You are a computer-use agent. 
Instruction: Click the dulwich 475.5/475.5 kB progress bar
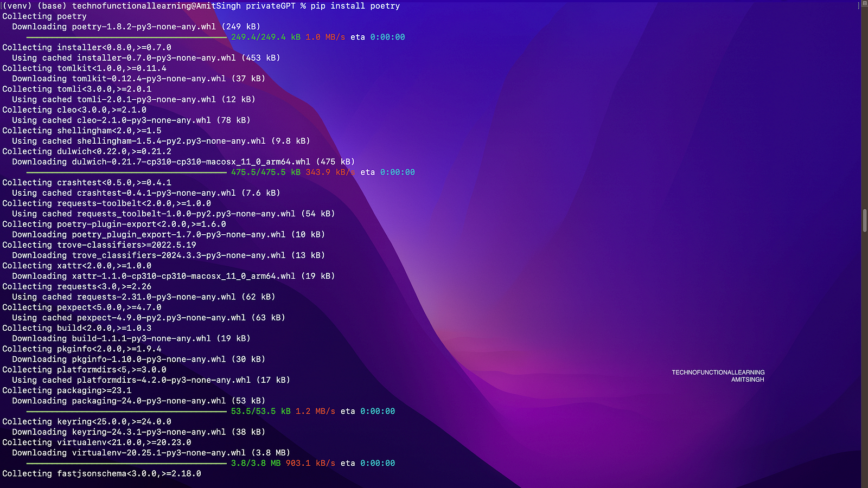(x=126, y=172)
